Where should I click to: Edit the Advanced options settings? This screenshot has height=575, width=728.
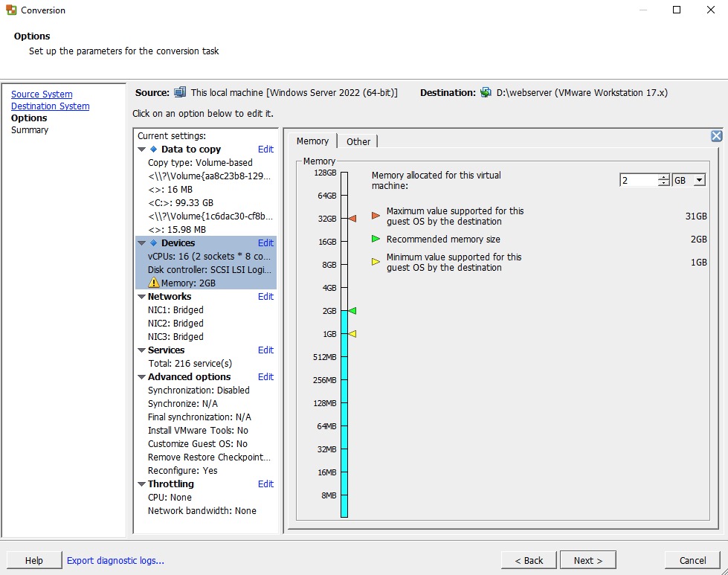pyautogui.click(x=265, y=376)
